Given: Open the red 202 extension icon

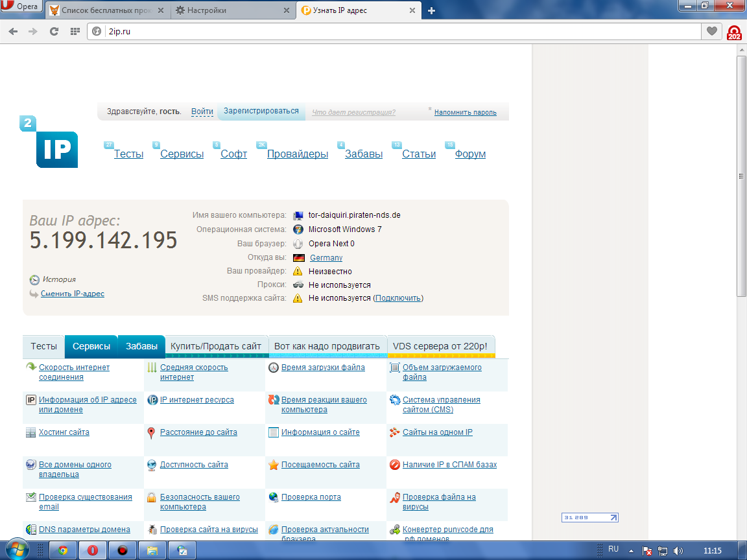Looking at the screenshot, I should 734,32.
